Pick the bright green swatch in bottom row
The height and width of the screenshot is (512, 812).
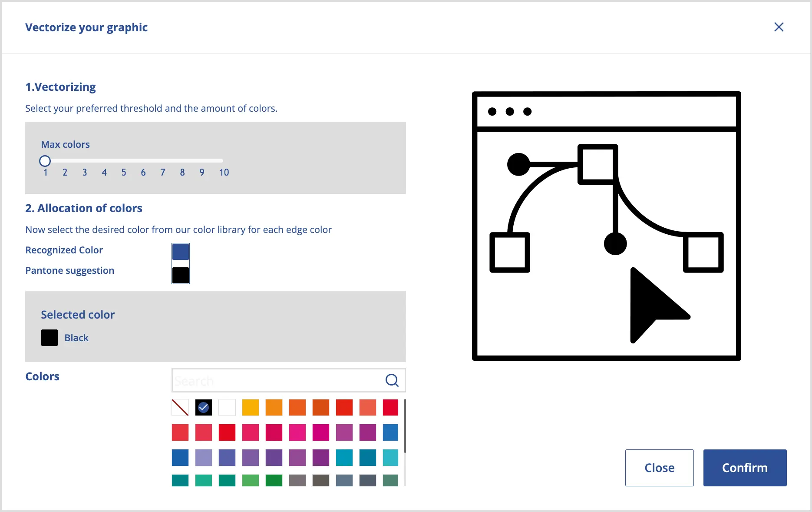point(251,480)
